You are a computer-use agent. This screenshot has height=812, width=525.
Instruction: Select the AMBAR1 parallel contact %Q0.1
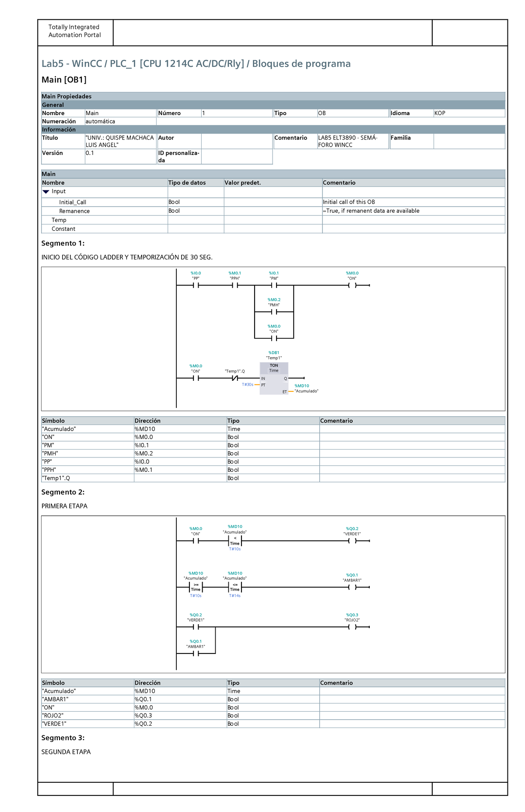pos(196,654)
